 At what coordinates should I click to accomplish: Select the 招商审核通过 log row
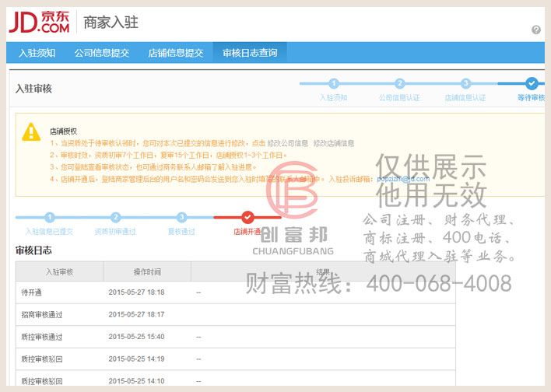(x=236, y=314)
